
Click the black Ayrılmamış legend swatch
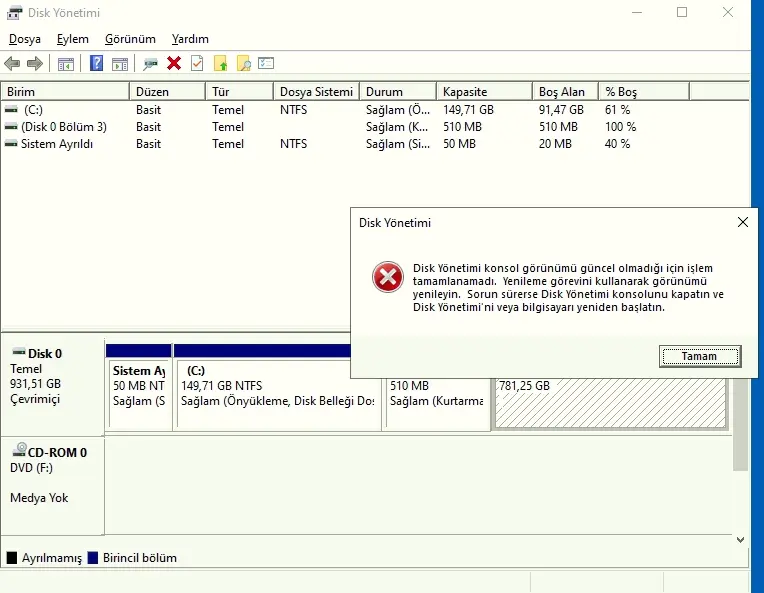12,558
